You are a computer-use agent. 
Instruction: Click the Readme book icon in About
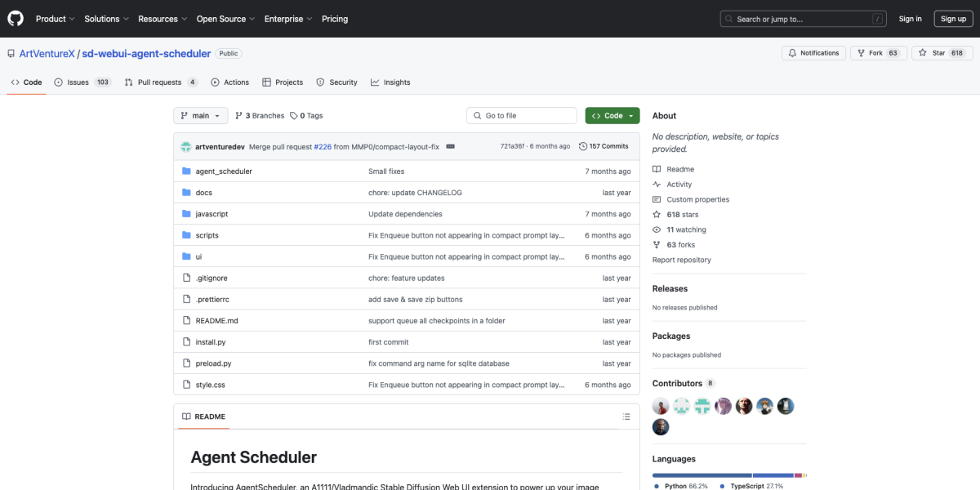click(656, 168)
